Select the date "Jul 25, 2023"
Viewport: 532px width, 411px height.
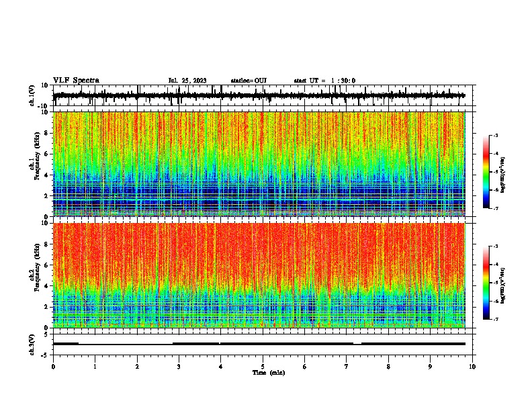point(187,81)
